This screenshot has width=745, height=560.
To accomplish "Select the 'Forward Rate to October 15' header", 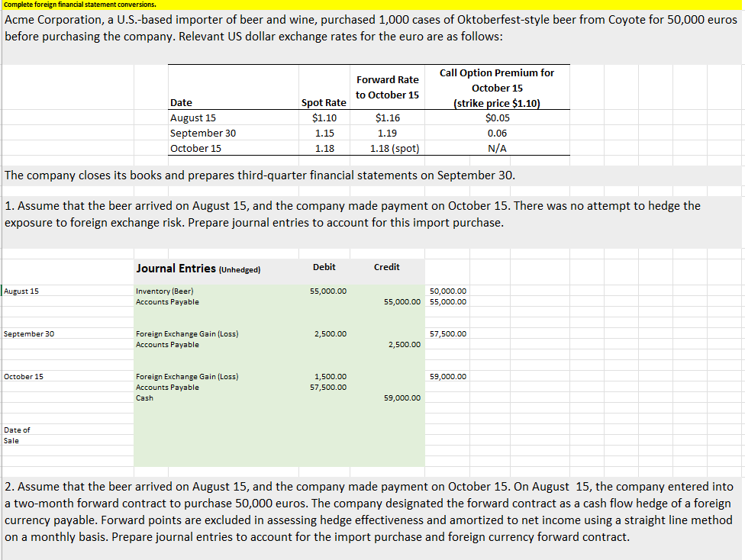I will point(387,88).
